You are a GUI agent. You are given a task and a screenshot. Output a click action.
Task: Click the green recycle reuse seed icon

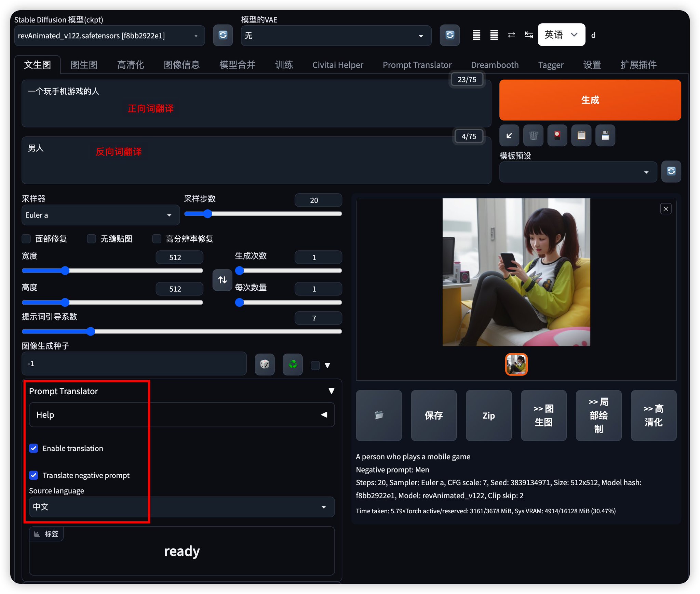(293, 364)
